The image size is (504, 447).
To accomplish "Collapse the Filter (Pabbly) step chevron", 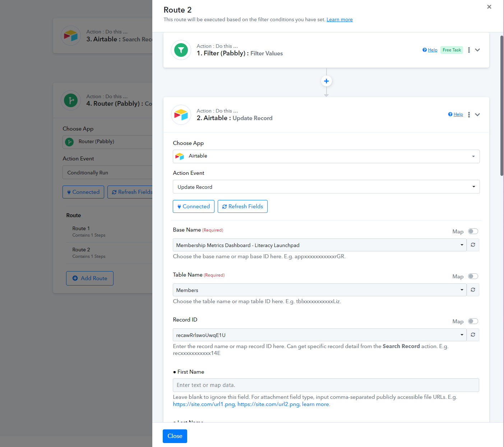I will coord(477,50).
